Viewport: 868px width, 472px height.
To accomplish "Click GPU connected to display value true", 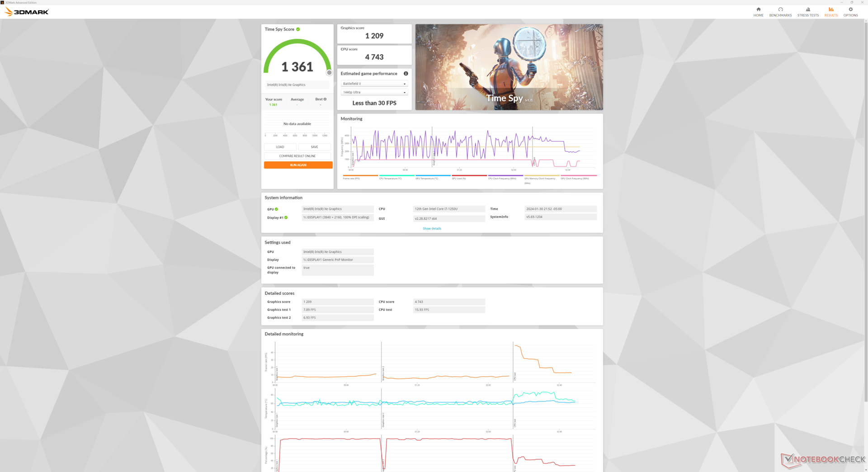I will tap(338, 270).
